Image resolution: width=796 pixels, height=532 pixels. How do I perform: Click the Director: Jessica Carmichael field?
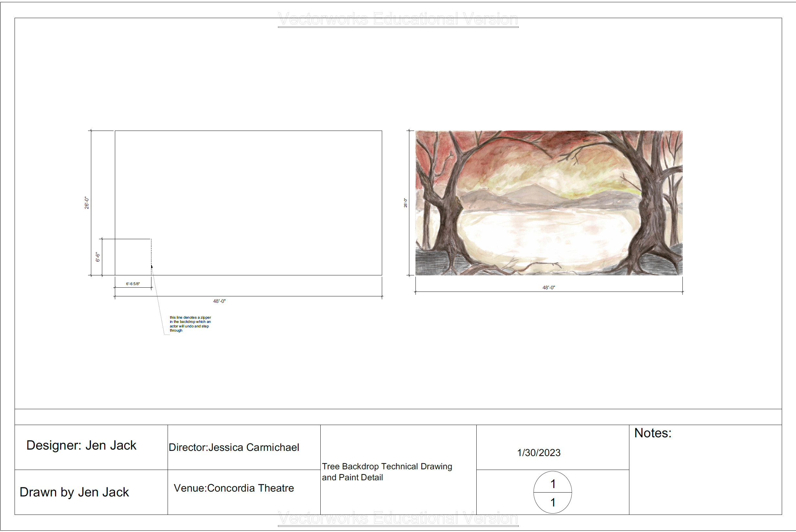[x=234, y=448]
